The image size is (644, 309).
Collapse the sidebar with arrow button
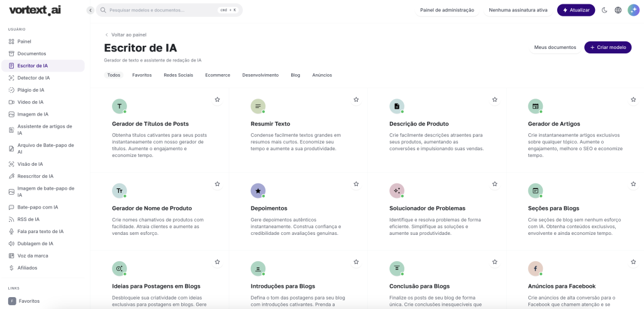pyautogui.click(x=91, y=10)
